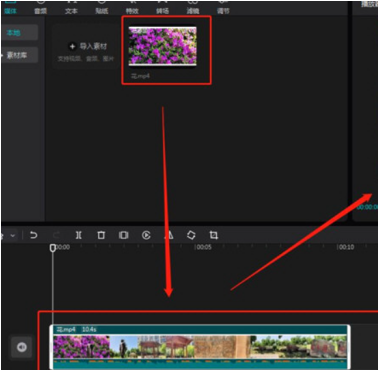Click the playhead handle at 00:00

[x=53, y=248]
